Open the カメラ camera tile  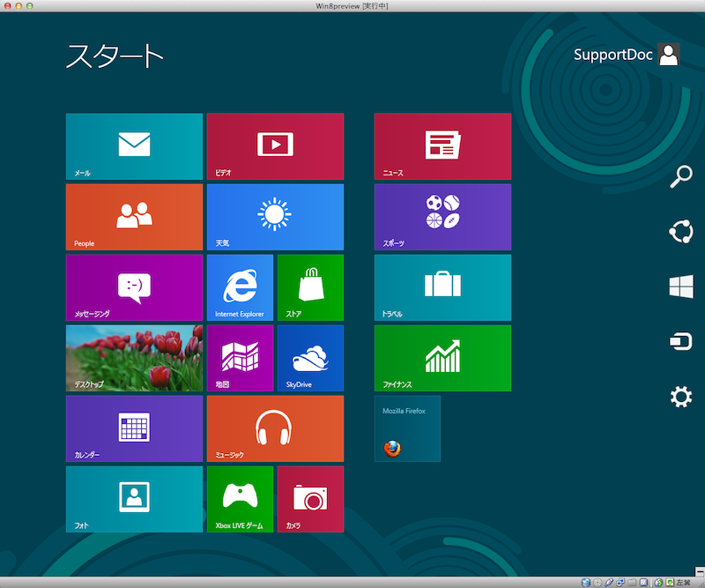pos(311,499)
